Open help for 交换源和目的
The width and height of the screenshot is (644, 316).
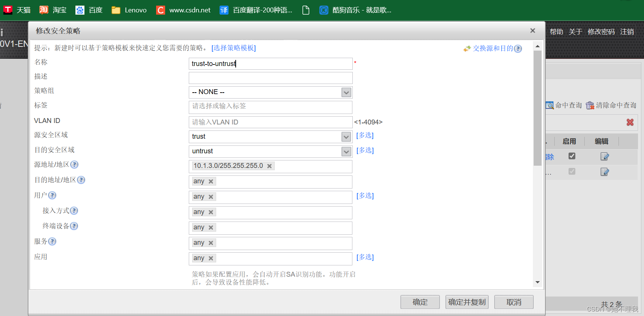pyautogui.click(x=518, y=49)
